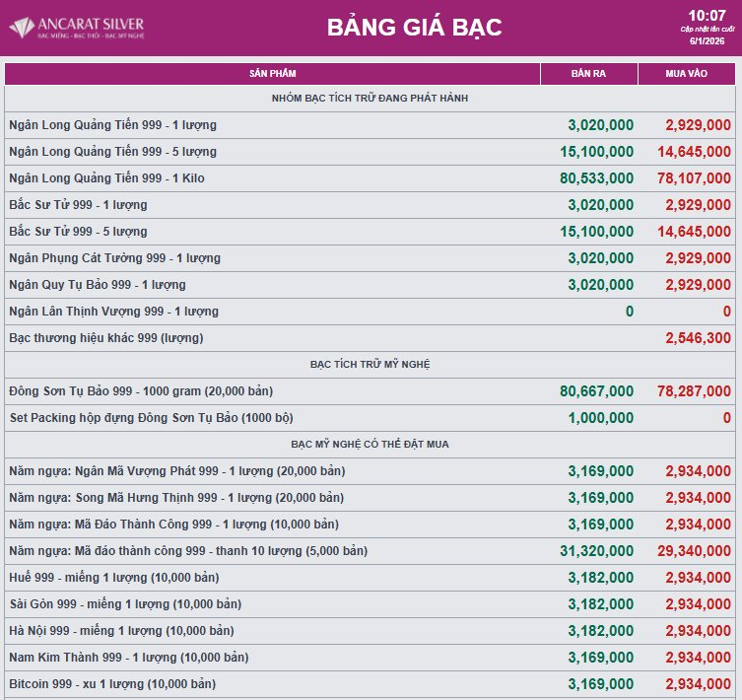
Task: Click Bắc Sư Tử 999 - 5 lượng product
Action: pyautogui.click(x=78, y=232)
